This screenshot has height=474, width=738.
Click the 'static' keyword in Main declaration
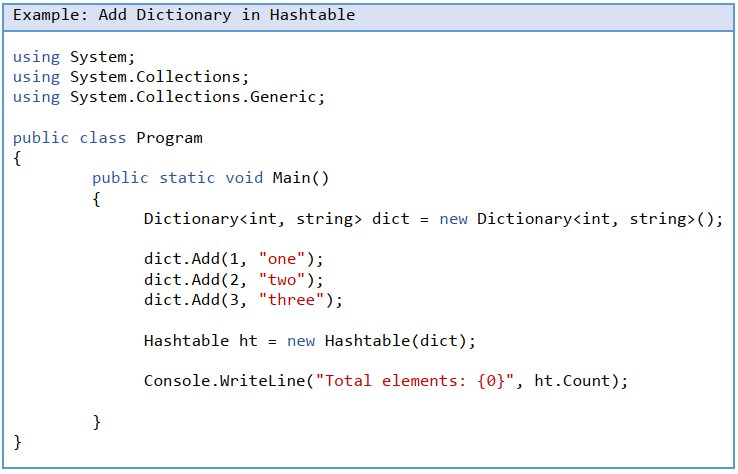coord(187,178)
